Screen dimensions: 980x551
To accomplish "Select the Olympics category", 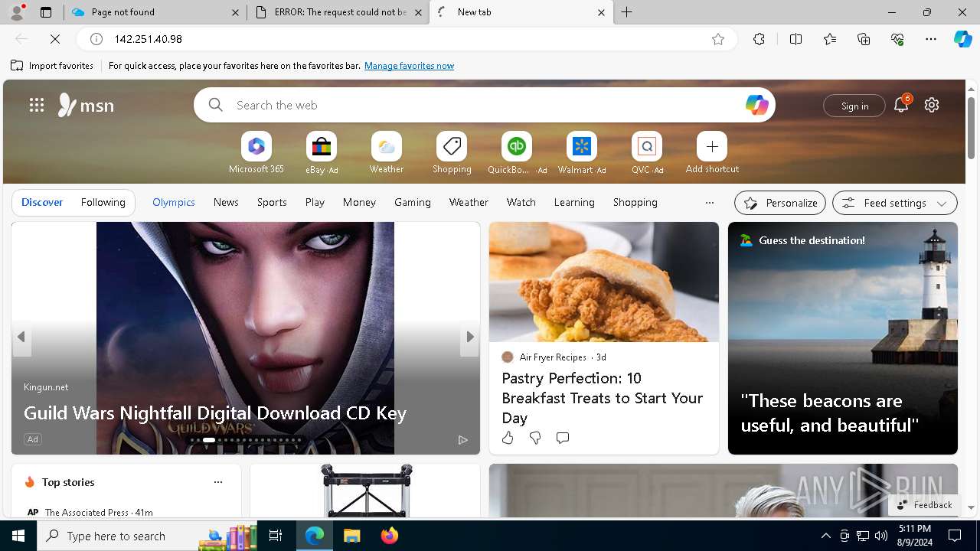I will click(174, 202).
